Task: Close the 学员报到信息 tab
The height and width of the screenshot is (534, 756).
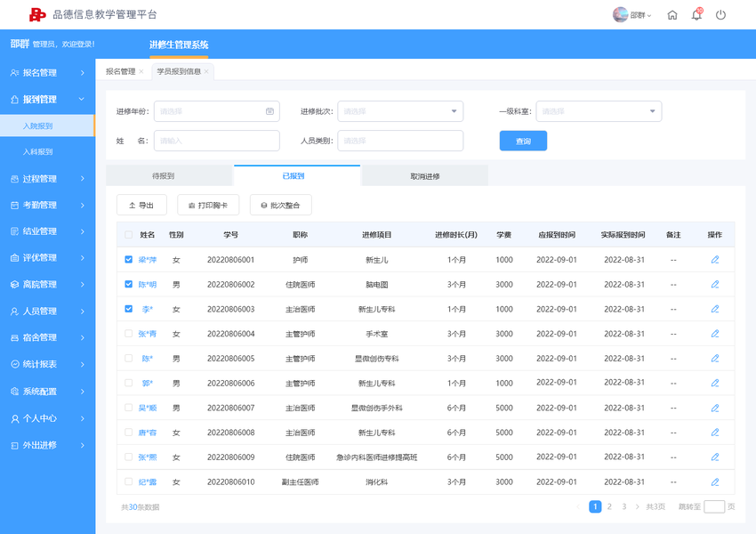Action: coord(206,71)
